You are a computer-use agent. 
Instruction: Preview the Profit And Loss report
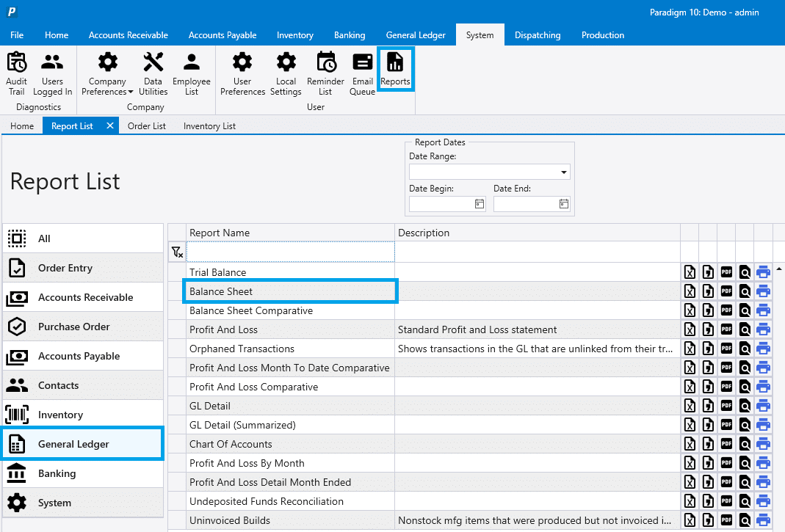[745, 329]
